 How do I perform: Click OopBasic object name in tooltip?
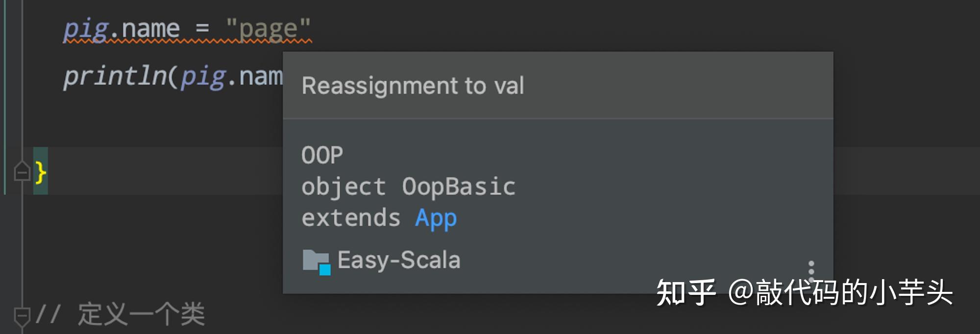(x=459, y=187)
